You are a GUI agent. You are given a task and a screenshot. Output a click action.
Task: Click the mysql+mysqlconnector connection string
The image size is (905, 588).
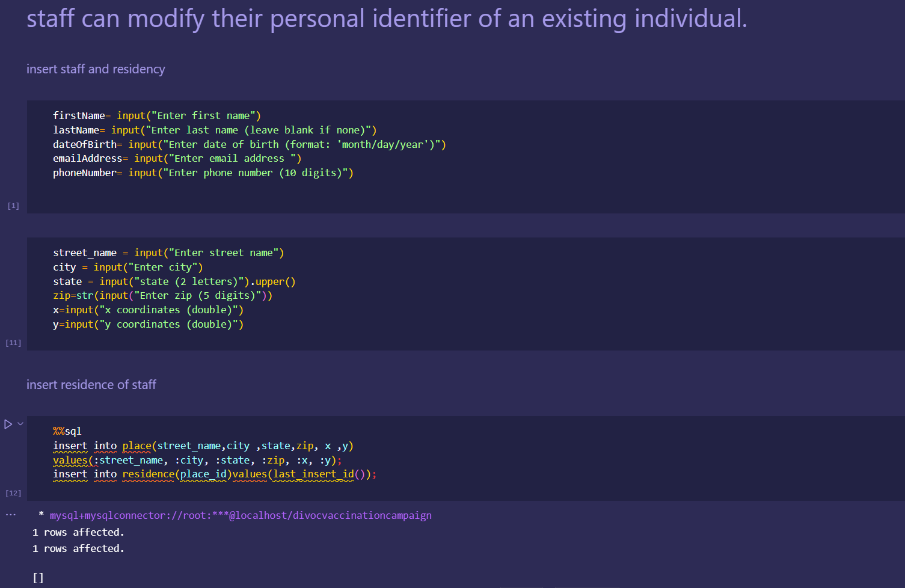coord(241,515)
